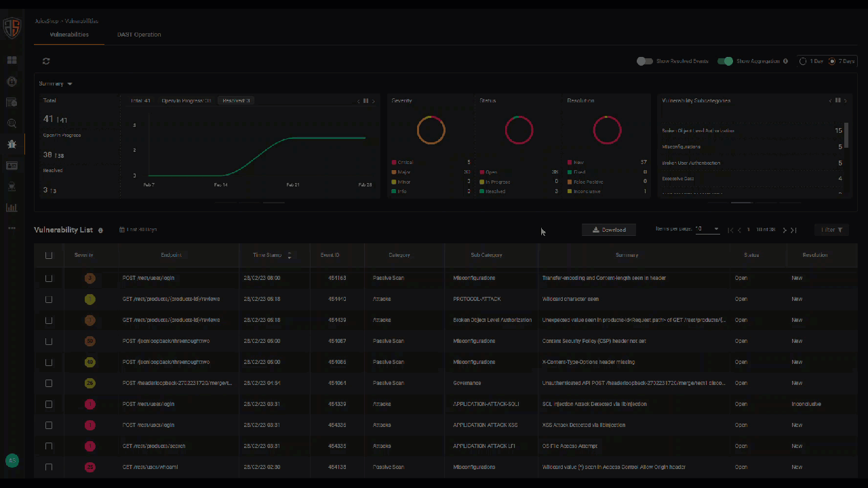
Task: Select the Vulnerabilities tab
Action: [69, 35]
